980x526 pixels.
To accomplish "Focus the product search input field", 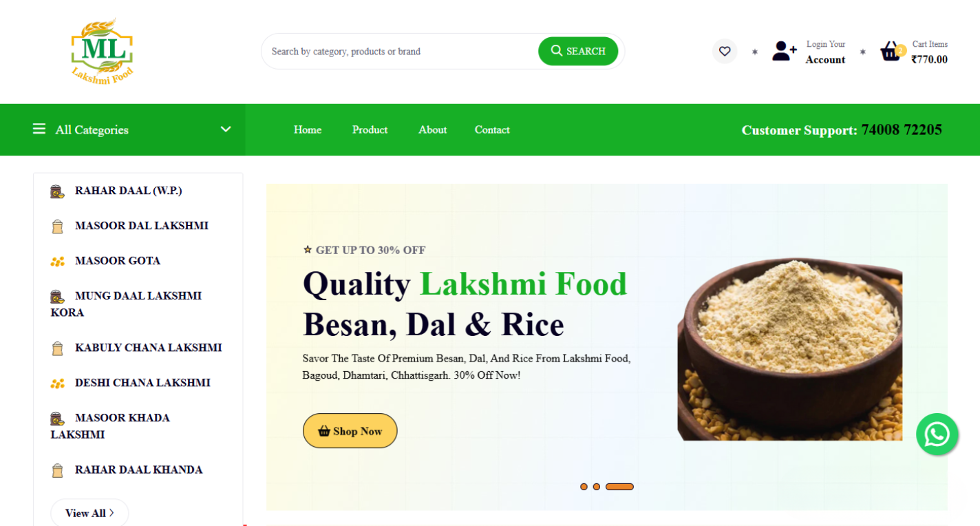I will pyautogui.click(x=399, y=52).
